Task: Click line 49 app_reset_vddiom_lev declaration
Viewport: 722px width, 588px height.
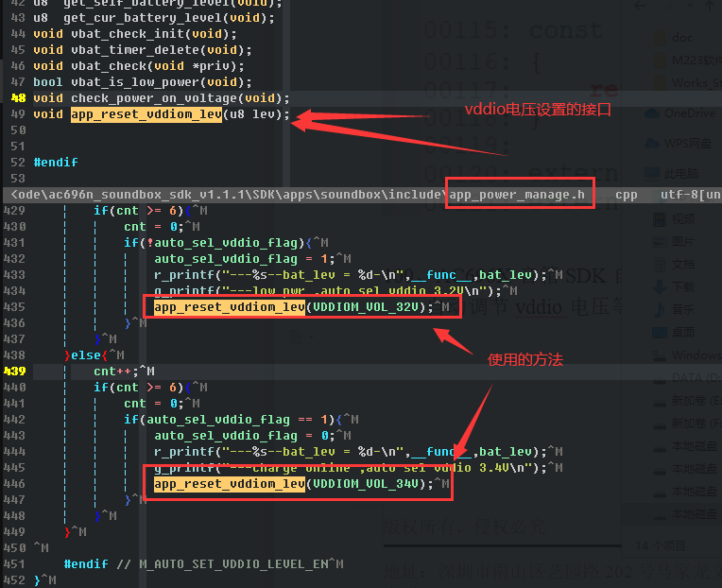Action: click(162, 114)
